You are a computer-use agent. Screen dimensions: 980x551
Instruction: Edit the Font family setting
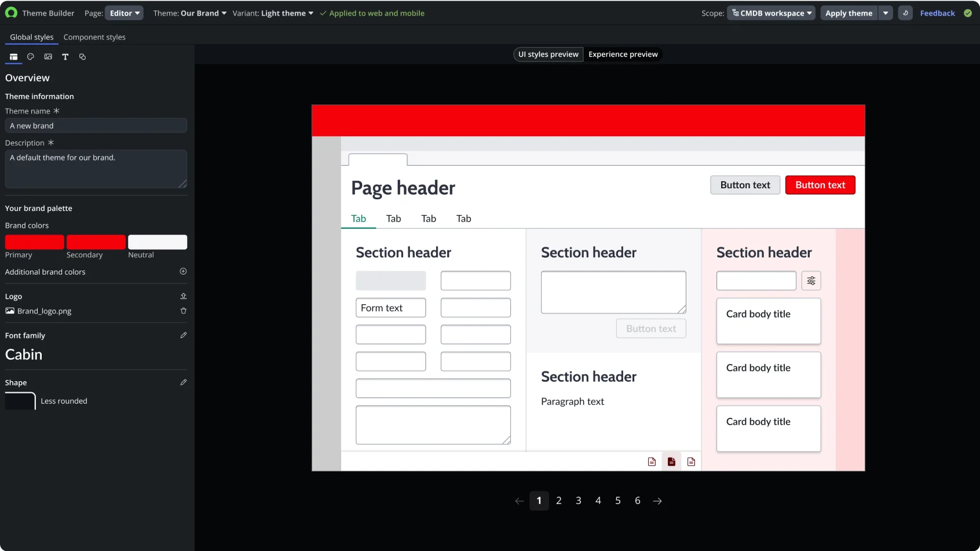point(183,335)
